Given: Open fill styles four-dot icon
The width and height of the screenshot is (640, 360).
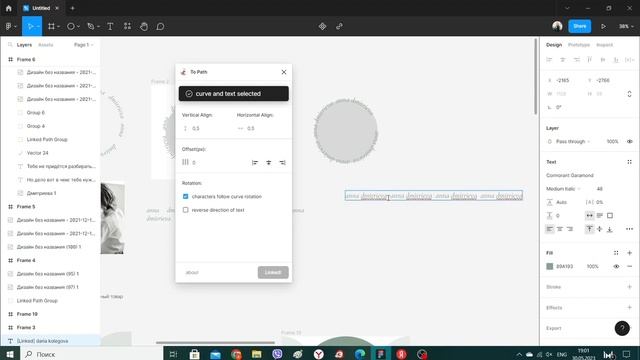Looking at the screenshot, I should pos(616,253).
